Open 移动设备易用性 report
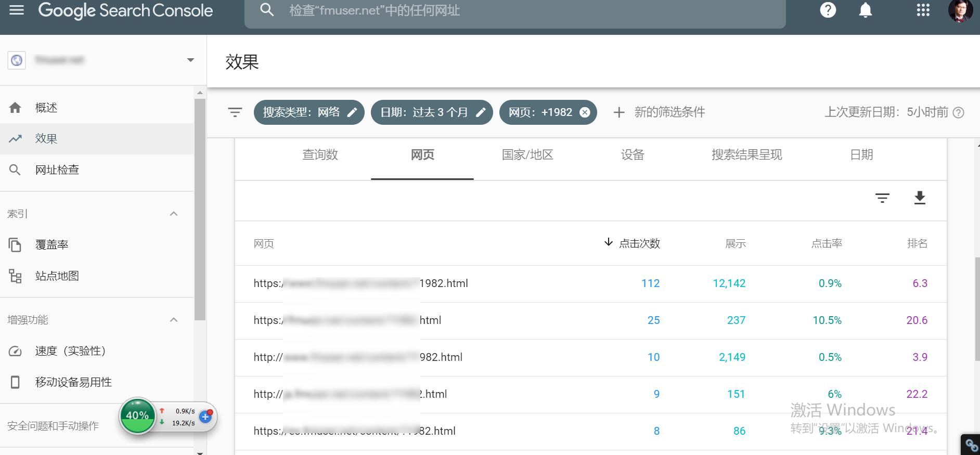Viewport: 980px width, 455px height. [x=97, y=382]
